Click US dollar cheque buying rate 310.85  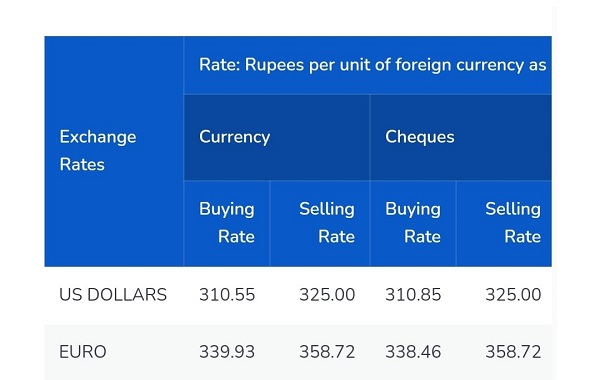point(413,295)
